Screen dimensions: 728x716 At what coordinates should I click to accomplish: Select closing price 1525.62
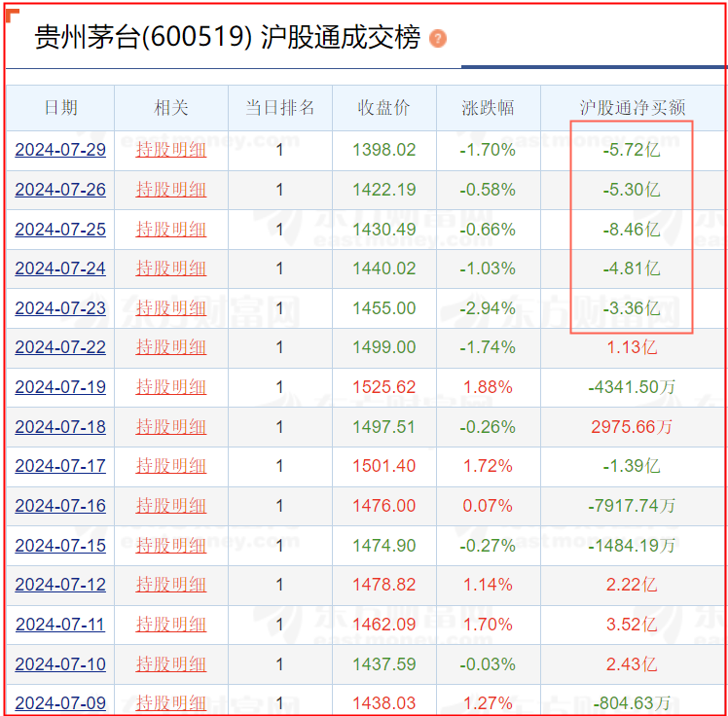coord(384,387)
